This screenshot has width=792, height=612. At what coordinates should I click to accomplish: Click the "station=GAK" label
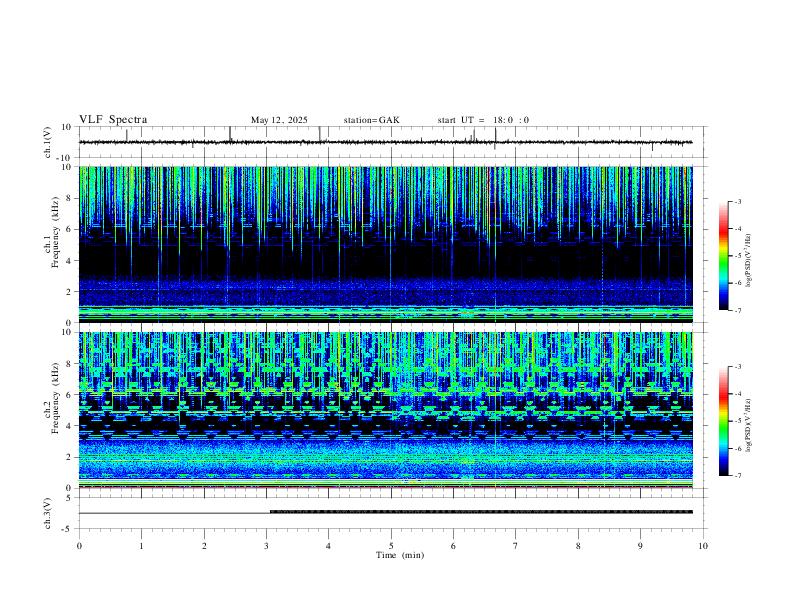coord(371,120)
